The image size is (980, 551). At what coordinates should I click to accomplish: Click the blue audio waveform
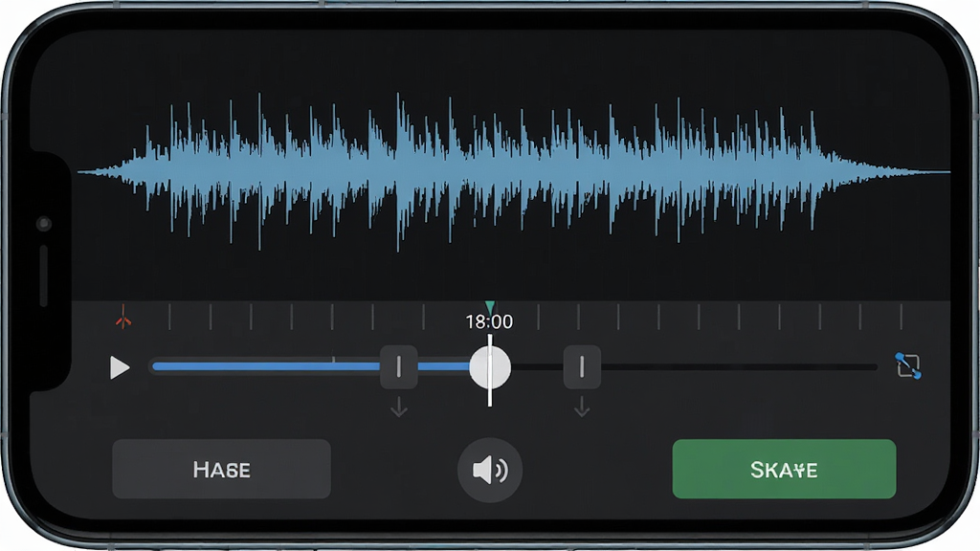(x=513, y=172)
